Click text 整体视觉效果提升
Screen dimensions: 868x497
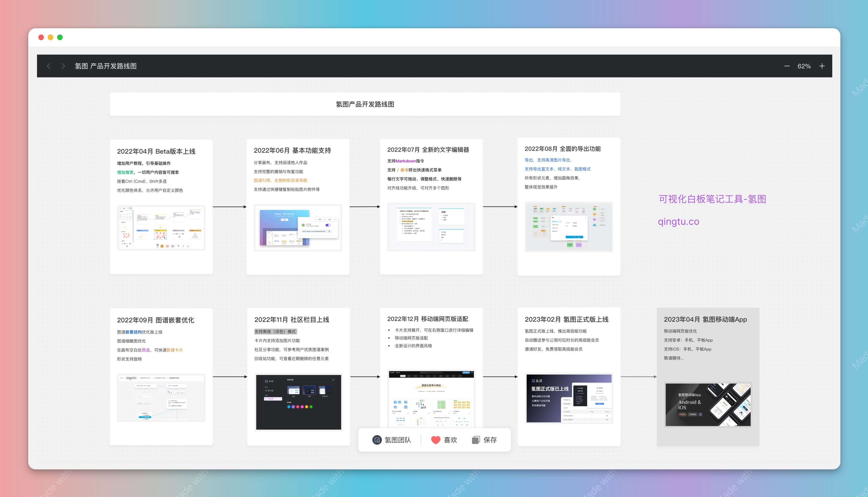point(541,187)
